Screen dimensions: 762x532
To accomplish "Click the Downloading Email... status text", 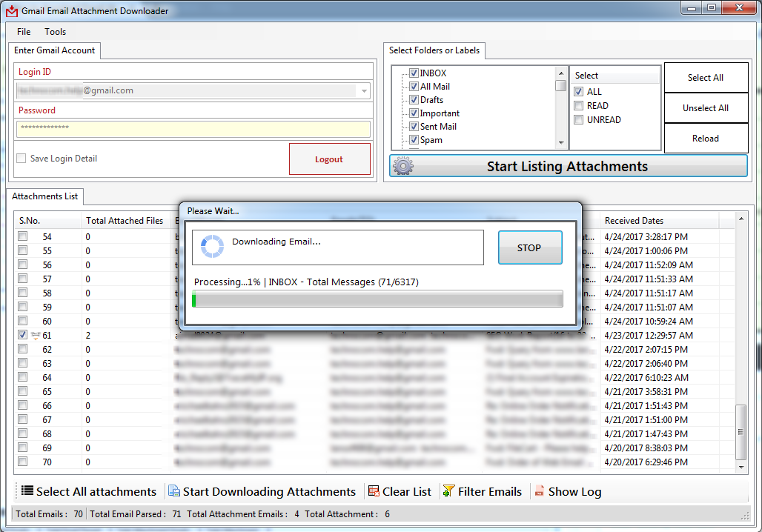I will (276, 242).
